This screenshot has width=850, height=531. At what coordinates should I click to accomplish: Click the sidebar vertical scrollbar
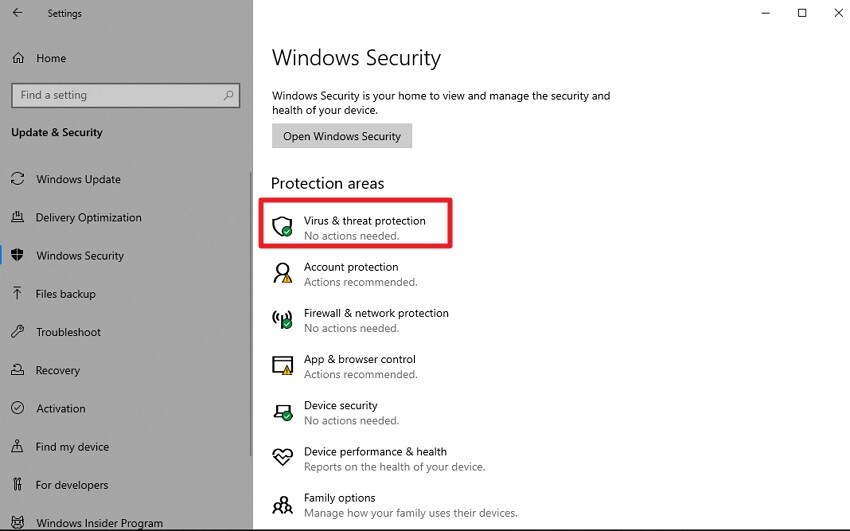point(250,314)
